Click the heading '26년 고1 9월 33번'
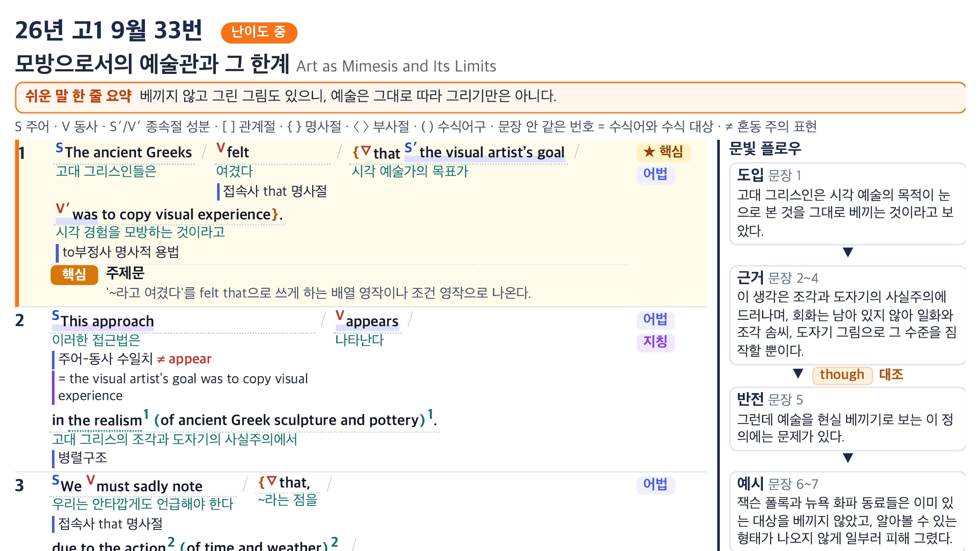Image resolution: width=980 pixels, height=551 pixels. pos(109,30)
